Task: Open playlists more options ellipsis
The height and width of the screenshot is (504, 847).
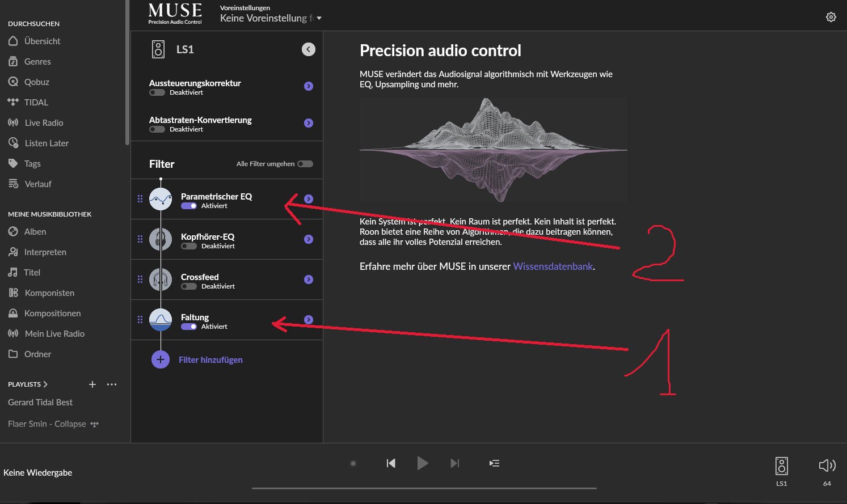Action: click(x=112, y=384)
